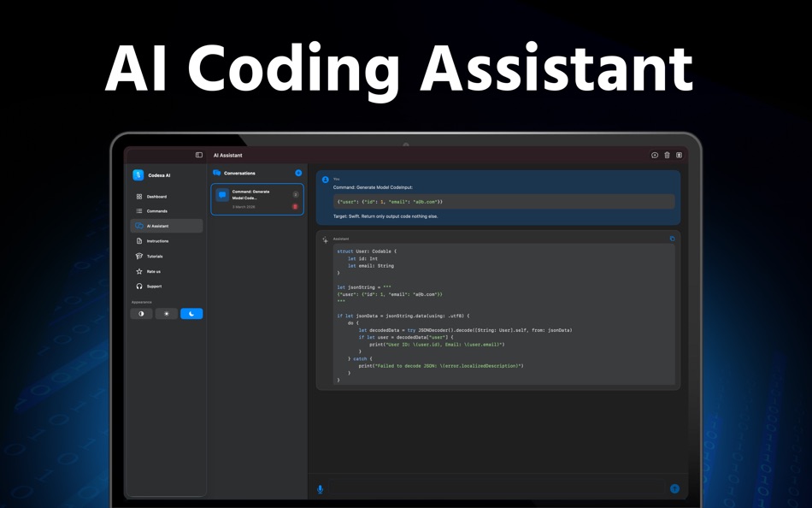Activate the microphone input icon
This screenshot has width=812, height=508.
point(321,488)
